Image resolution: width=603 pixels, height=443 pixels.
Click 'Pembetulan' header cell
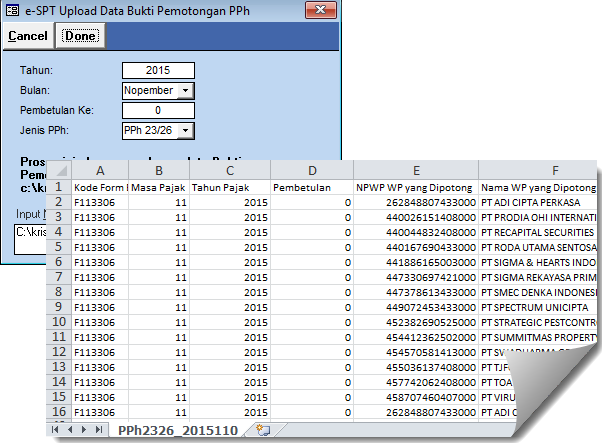[x=312, y=187]
